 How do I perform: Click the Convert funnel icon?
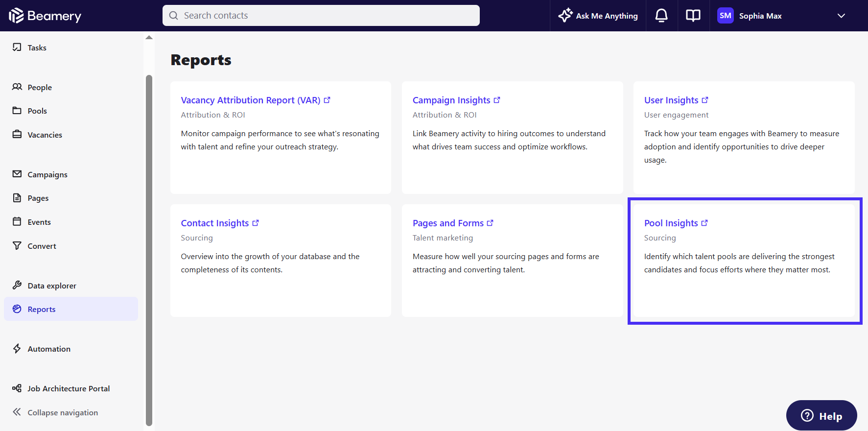click(17, 245)
